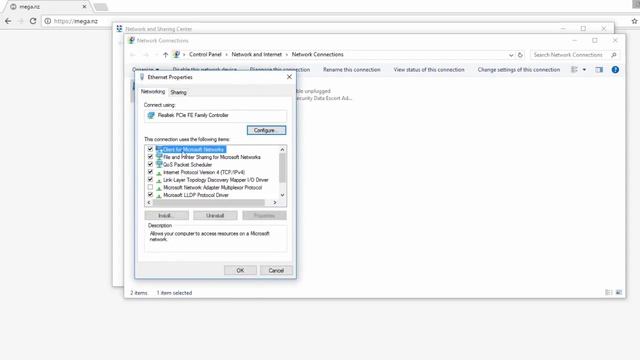Select File and Printer Sharing item

click(211, 157)
